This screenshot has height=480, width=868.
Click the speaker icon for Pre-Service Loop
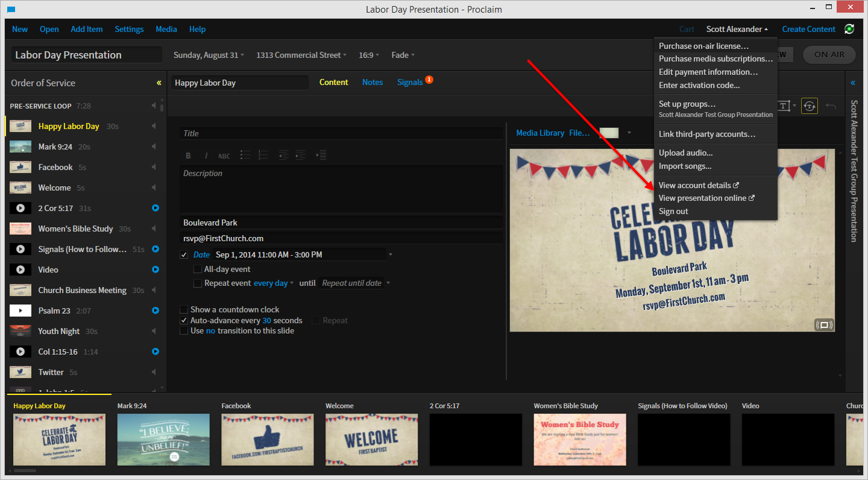click(x=154, y=106)
